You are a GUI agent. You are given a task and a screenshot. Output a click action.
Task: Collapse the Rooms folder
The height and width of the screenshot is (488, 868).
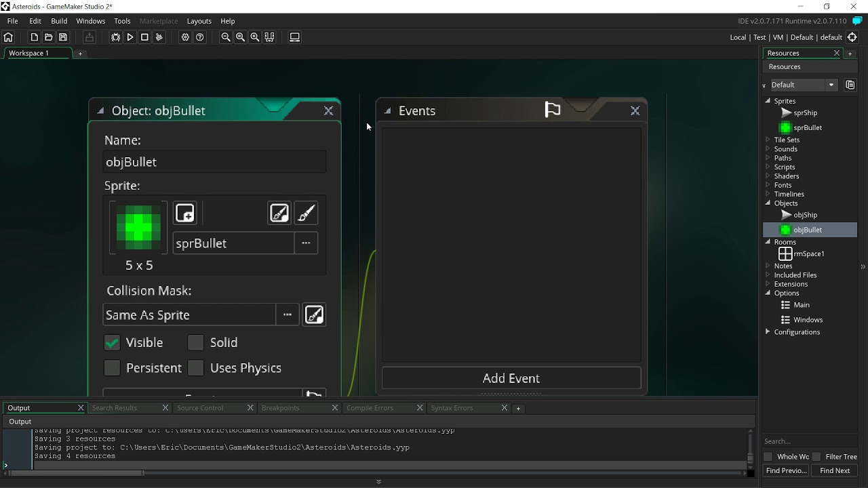[x=768, y=241]
